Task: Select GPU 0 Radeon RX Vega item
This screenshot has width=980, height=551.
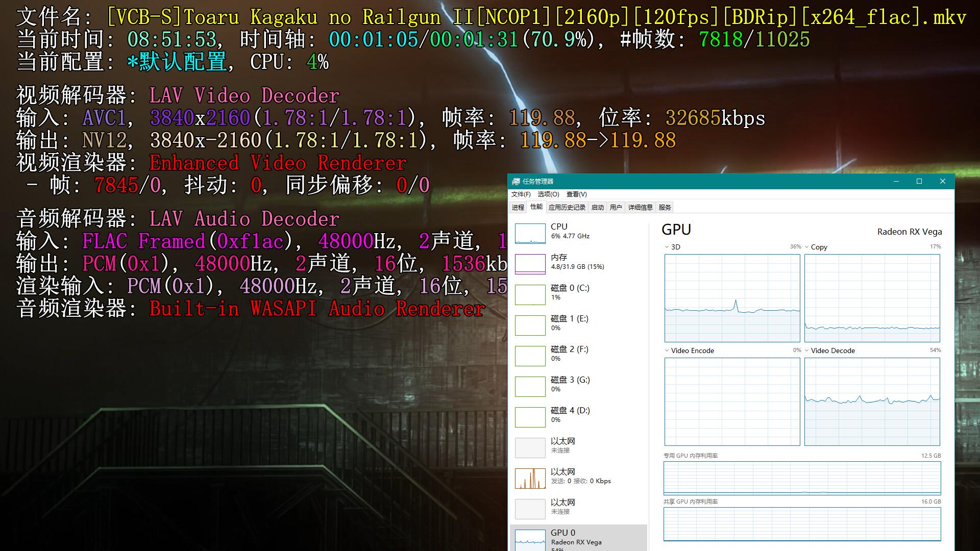Action: (578, 538)
